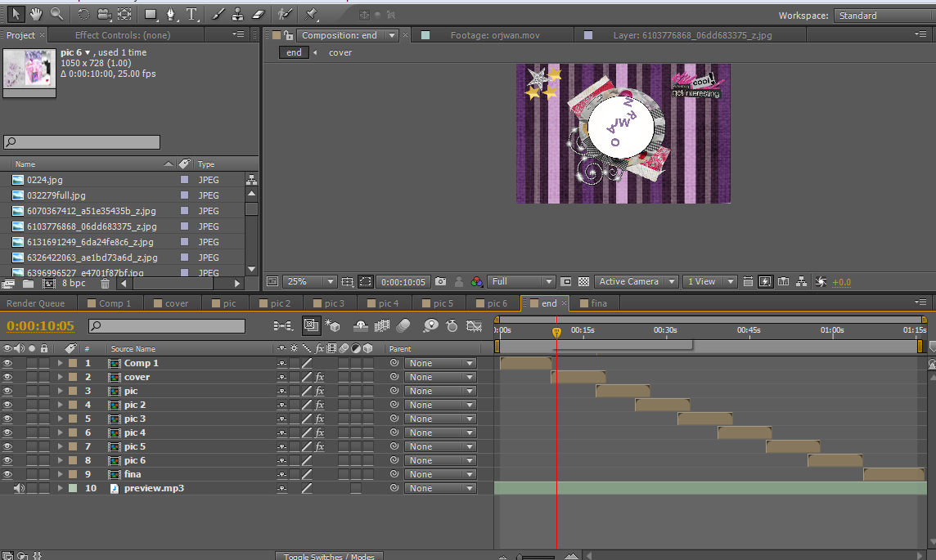Switch to the pic 4 timeline tab

[x=383, y=303]
